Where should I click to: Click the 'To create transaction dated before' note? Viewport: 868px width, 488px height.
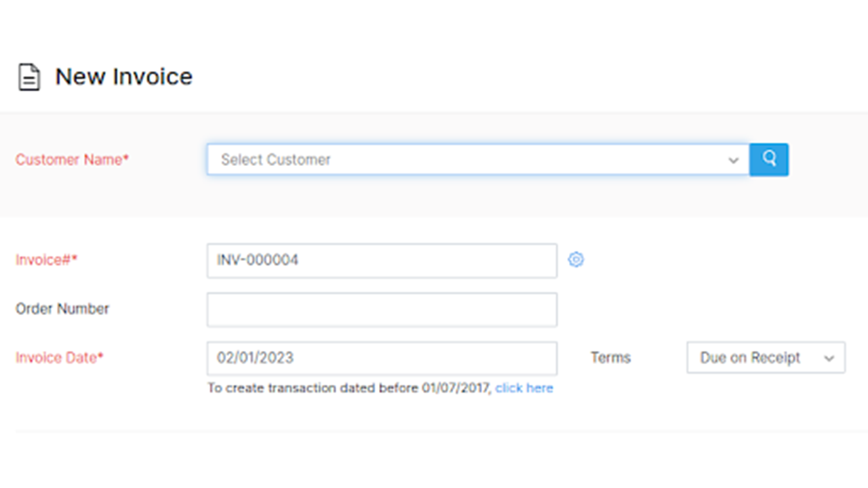tap(349, 388)
